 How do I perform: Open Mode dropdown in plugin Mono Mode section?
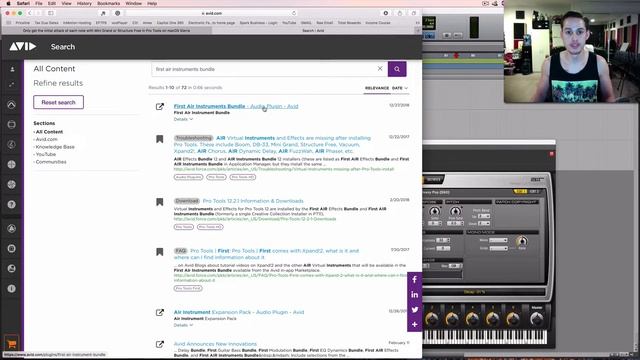coord(498,240)
